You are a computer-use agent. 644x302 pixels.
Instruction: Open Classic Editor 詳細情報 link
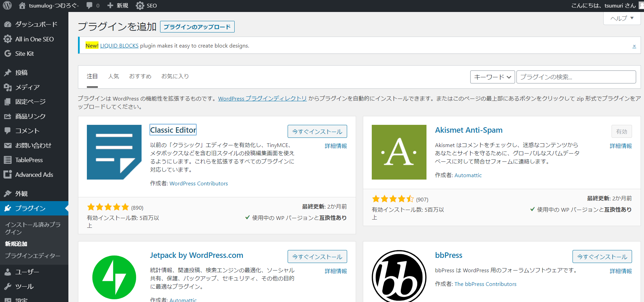pyautogui.click(x=336, y=146)
